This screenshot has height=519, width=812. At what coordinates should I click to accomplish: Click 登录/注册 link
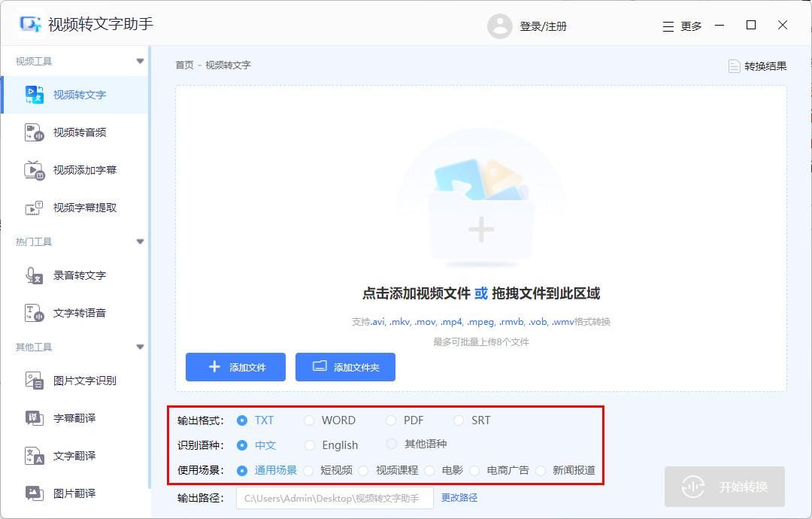click(x=544, y=26)
